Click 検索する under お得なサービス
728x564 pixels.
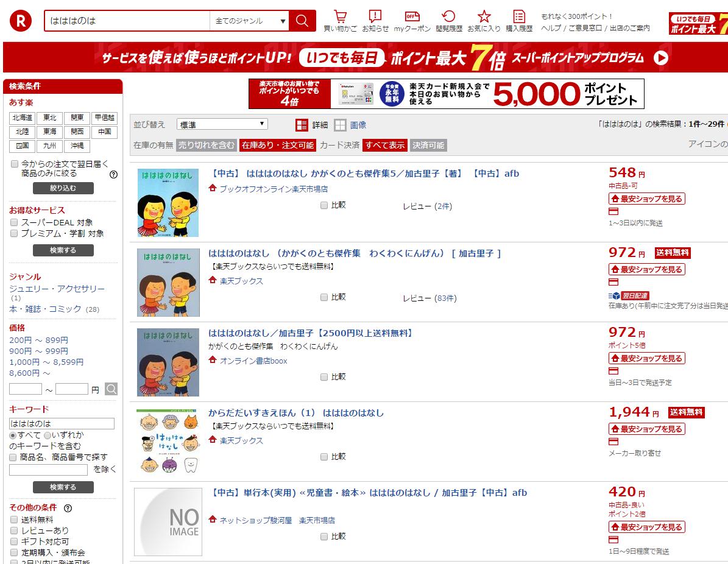pyautogui.click(x=63, y=250)
